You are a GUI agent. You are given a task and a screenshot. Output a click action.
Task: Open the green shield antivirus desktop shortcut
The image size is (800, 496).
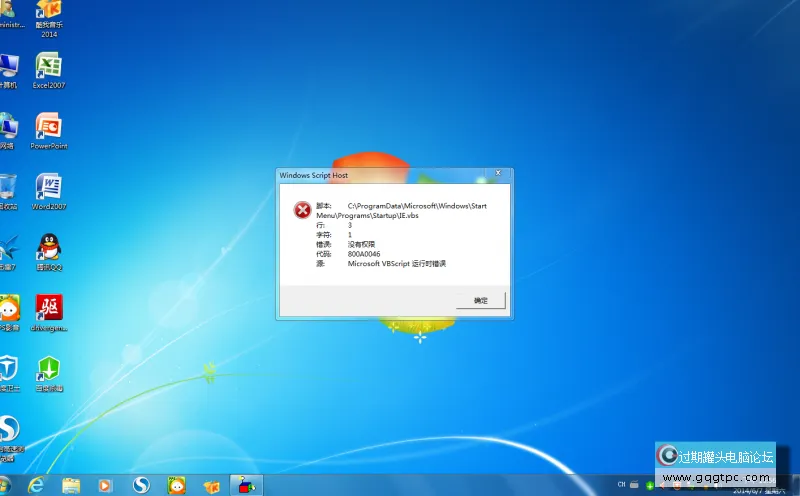pyautogui.click(x=49, y=368)
